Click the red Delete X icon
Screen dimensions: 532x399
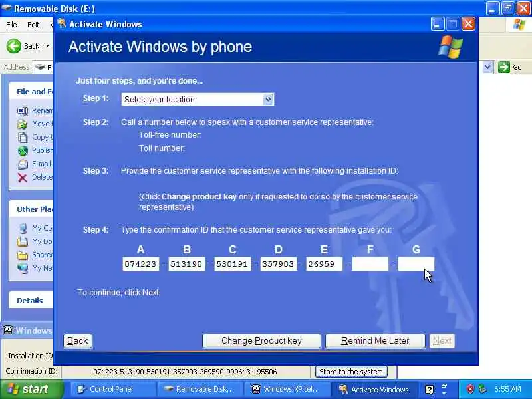tap(23, 178)
